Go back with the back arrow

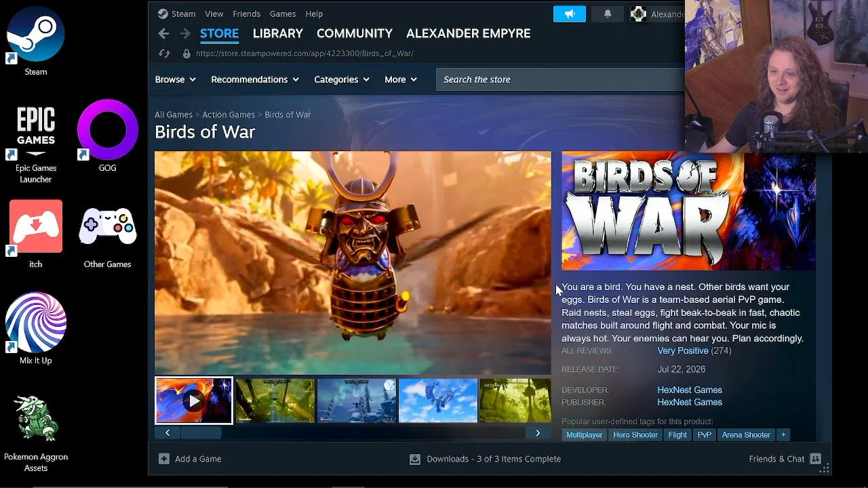pos(163,33)
